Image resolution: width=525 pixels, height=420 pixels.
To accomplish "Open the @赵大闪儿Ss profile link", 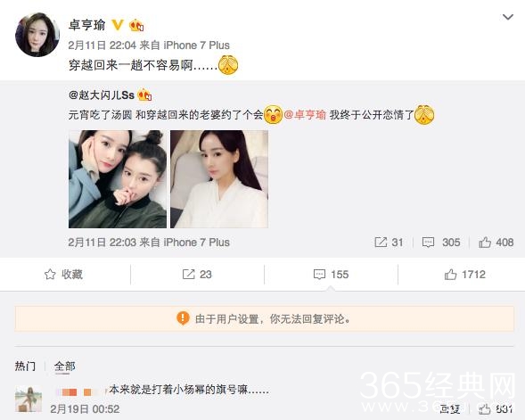I will 102,95.
